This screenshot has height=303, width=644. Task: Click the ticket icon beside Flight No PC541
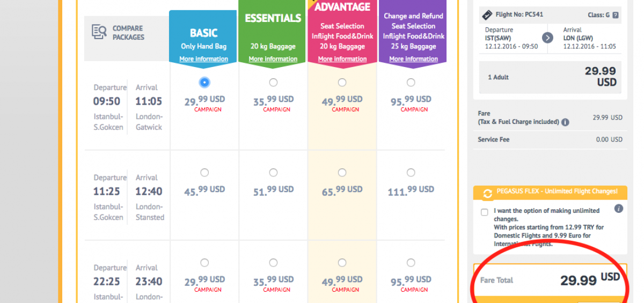(x=487, y=15)
